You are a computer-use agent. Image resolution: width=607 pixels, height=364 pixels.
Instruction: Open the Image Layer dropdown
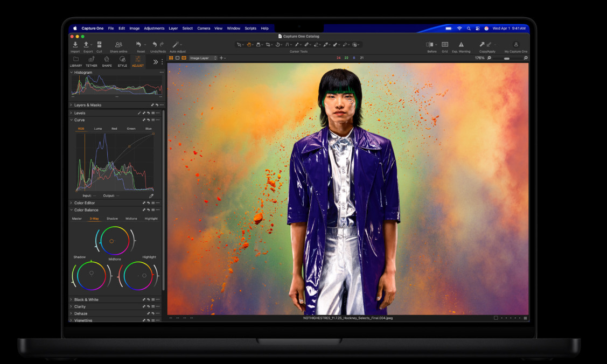pos(203,58)
